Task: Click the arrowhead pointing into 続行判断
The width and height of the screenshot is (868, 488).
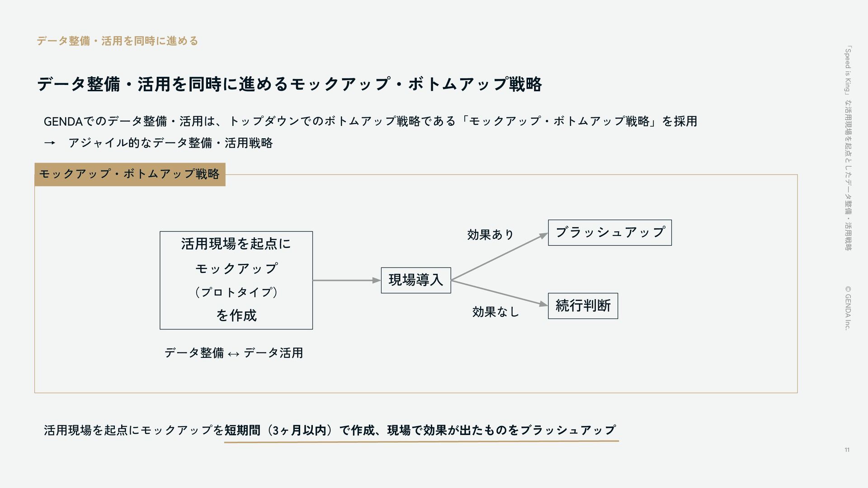Action: click(x=543, y=304)
